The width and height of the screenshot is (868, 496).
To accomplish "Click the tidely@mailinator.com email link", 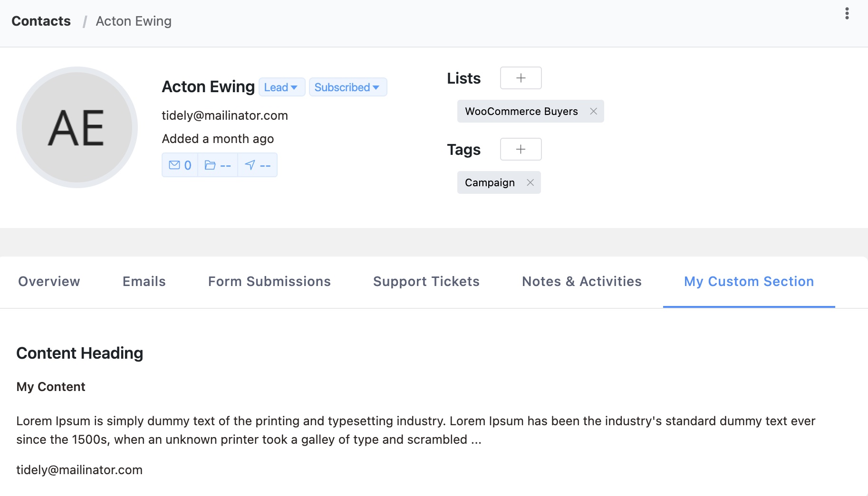I will 225,115.
